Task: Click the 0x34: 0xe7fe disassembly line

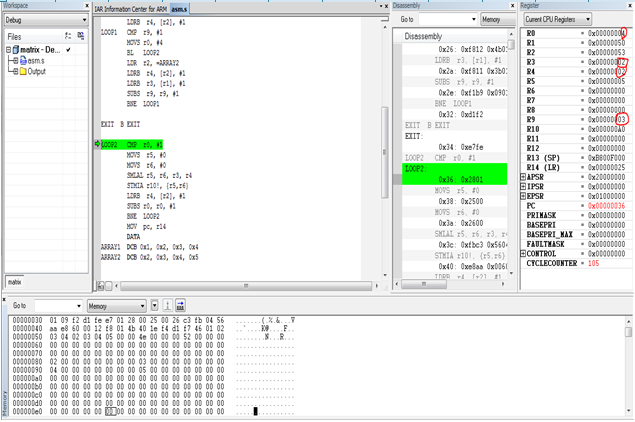Action: (x=460, y=147)
